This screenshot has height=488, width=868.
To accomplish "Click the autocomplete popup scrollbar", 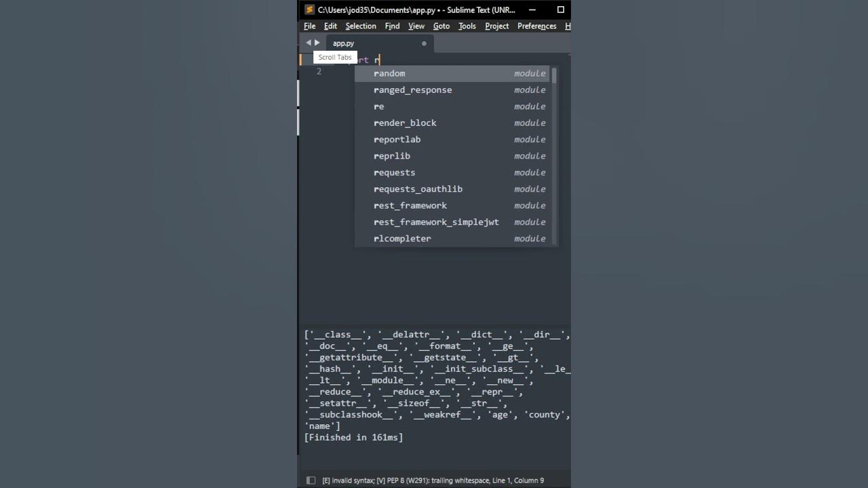I will pos(554,75).
